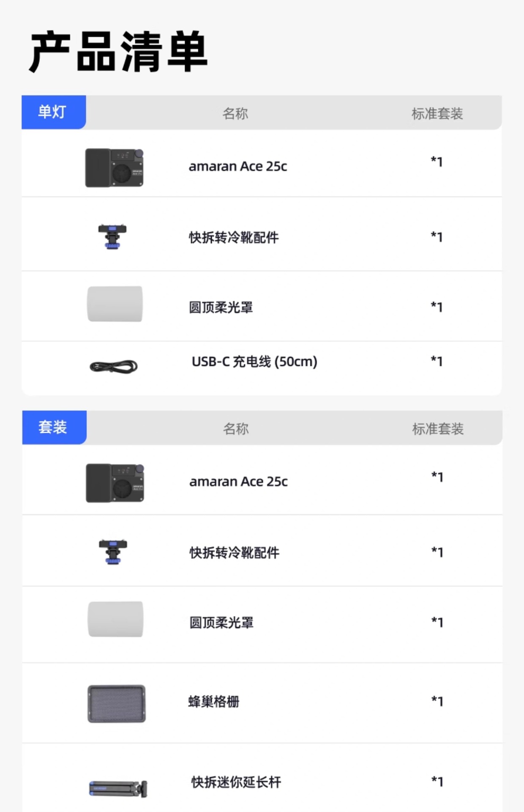Click the dome diffuser image in 单灯 list

[x=115, y=304]
